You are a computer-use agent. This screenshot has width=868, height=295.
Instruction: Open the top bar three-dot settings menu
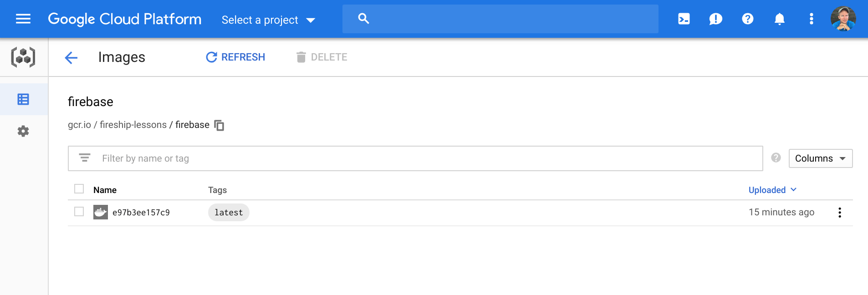click(x=811, y=19)
